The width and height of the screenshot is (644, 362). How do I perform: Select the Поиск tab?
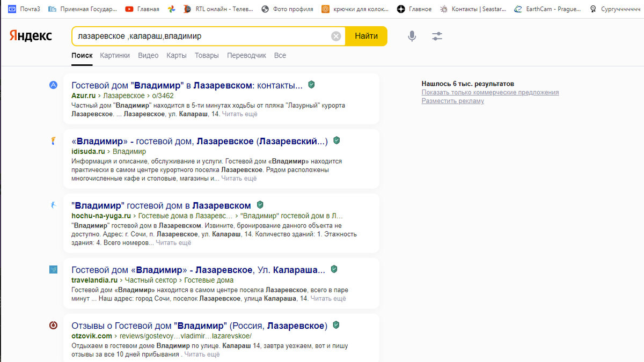(82, 55)
